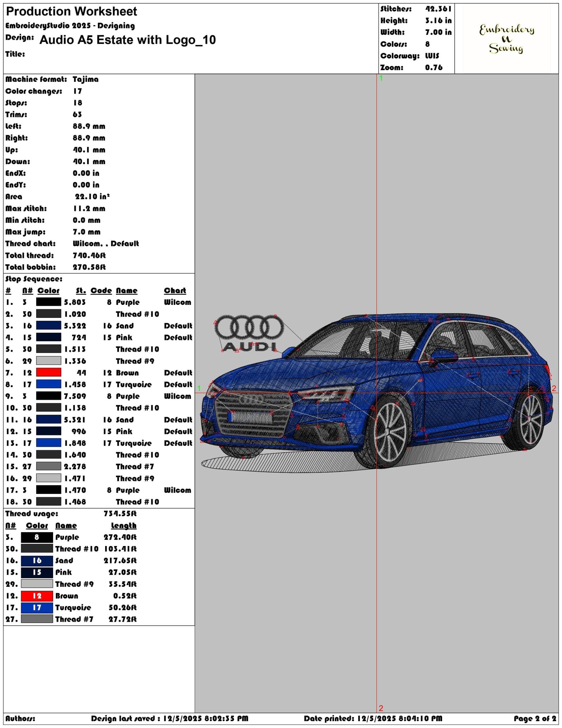
Task: Click dark swatch labeled 15 in Thread usage
Action: [x=37, y=572]
